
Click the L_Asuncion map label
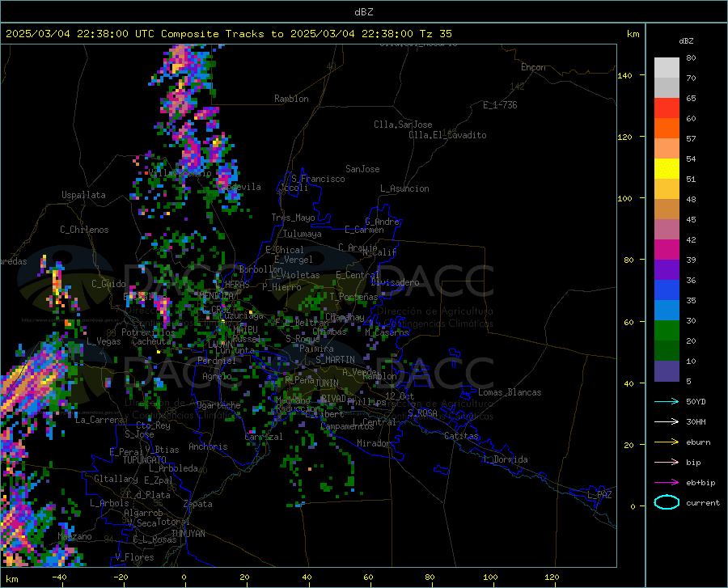pyautogui.click(x=404, y=188)
